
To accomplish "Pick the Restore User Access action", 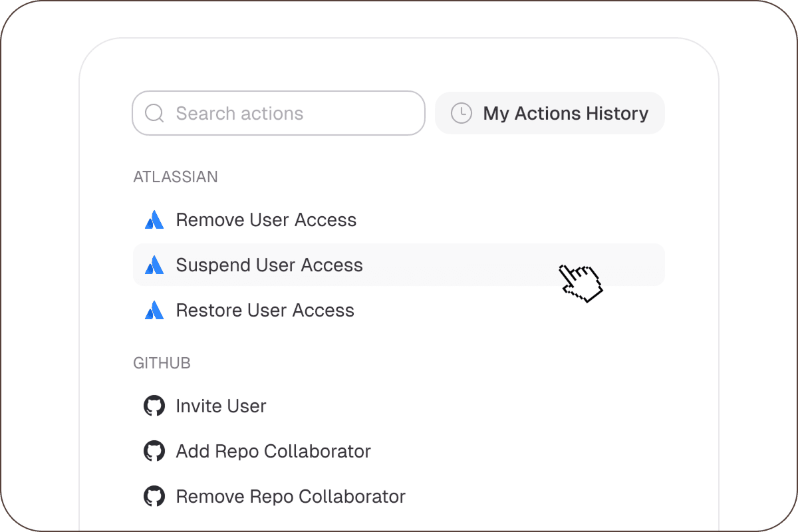I will [265, 311].
